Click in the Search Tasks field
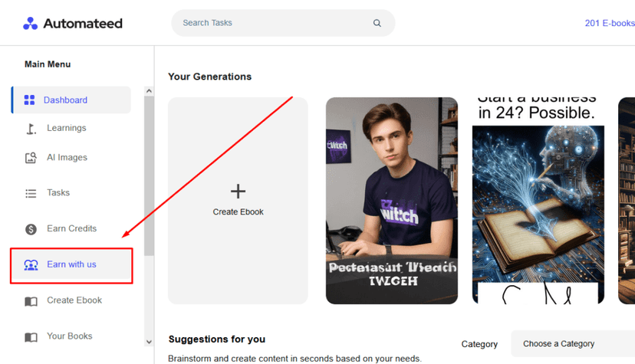Image resolution: width=635 pixels, height=364 pixels. 272,23
